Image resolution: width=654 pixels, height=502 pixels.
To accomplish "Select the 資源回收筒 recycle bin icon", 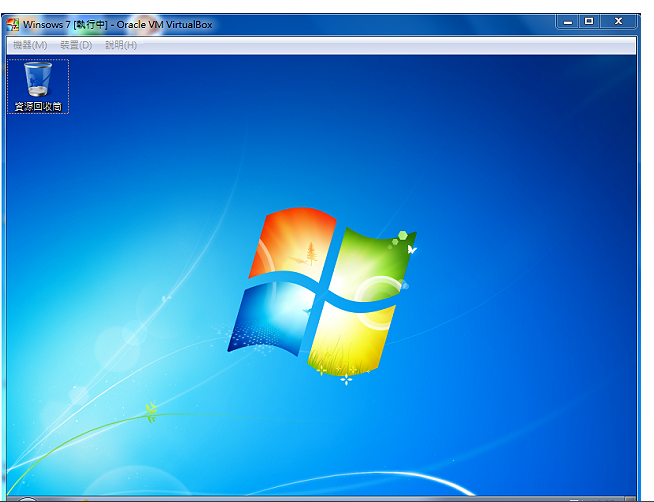I will [38, 86].
